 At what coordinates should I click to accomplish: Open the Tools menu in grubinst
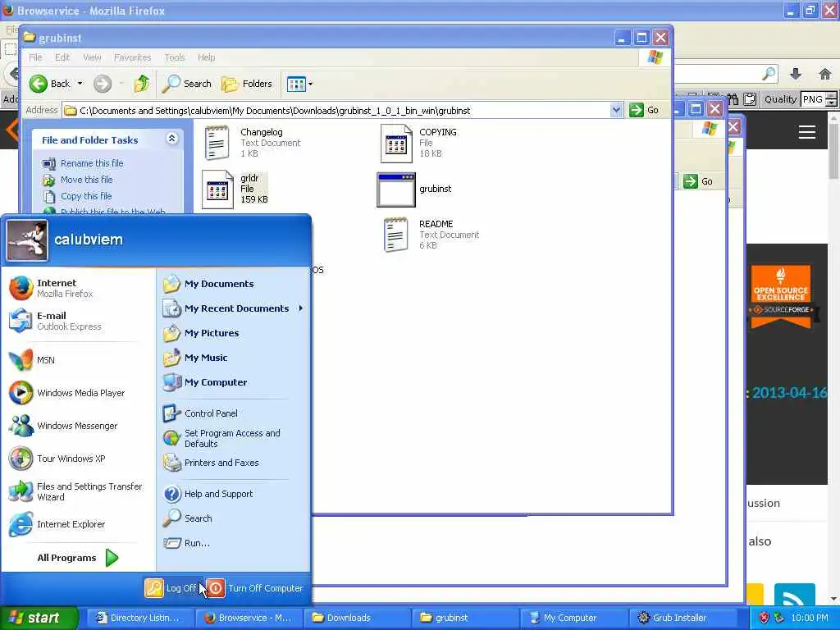tap(175, 57)
